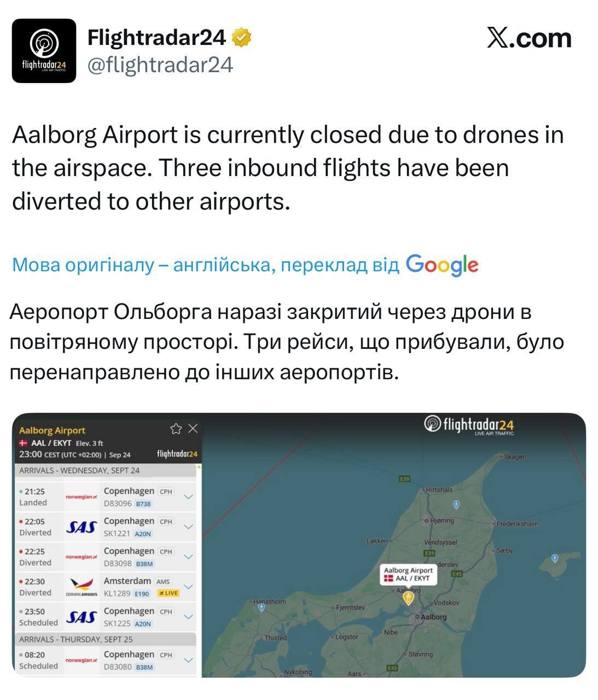
Task: Expand the SK1221 diverted flight details
Action: pyautogui.click(x=188, y=527)
